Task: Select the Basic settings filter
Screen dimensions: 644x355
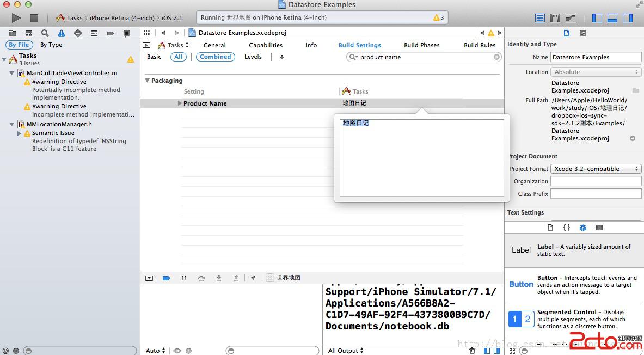Action: click(154, 57)
